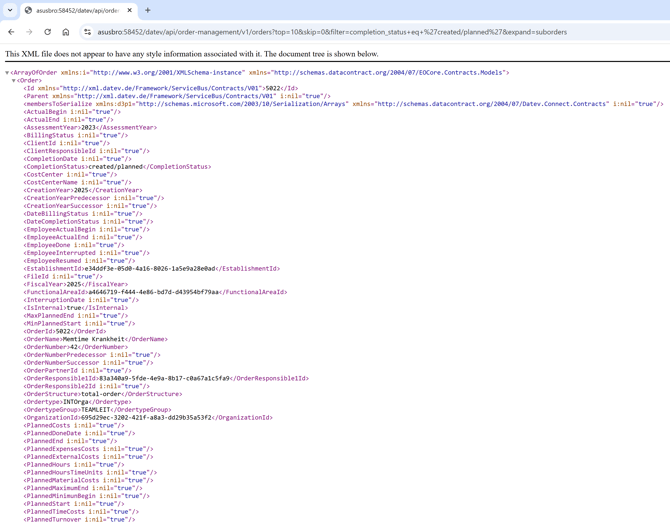This screenshot has height=522, width=670.
Task: Go to the browser home page
Action: click(66, 32)
